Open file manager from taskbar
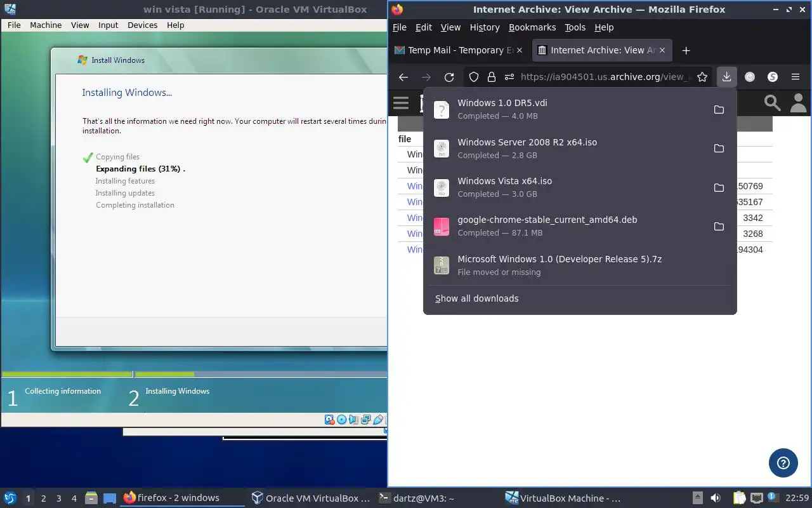 tap(91, 498)
